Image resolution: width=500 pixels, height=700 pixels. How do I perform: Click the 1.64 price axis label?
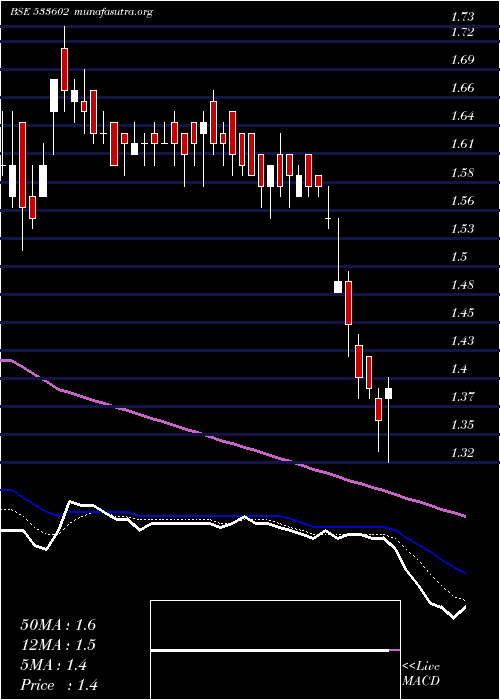coord(463,116)
